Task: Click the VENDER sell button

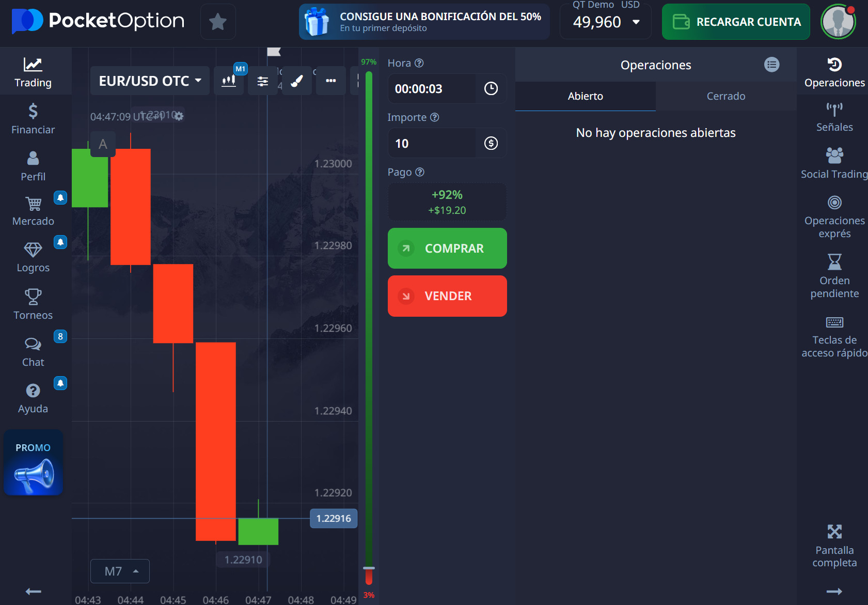Action: (447, 296)
